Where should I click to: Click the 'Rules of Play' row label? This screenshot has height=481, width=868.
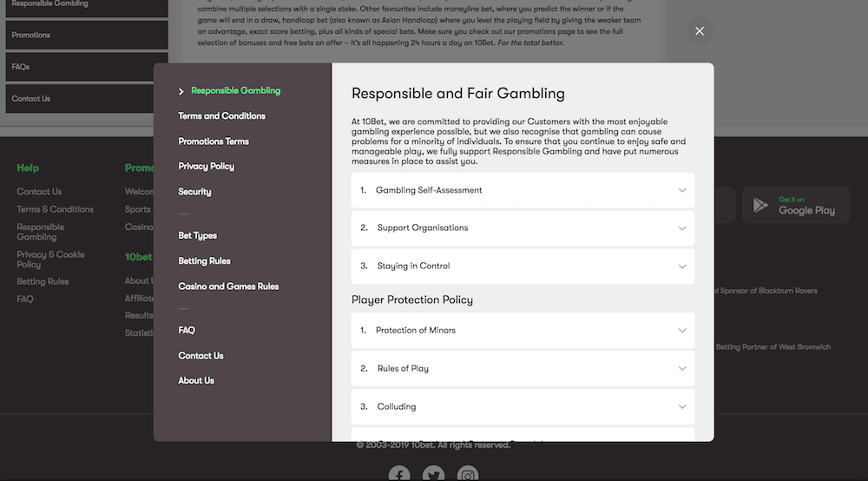point(403,369)
